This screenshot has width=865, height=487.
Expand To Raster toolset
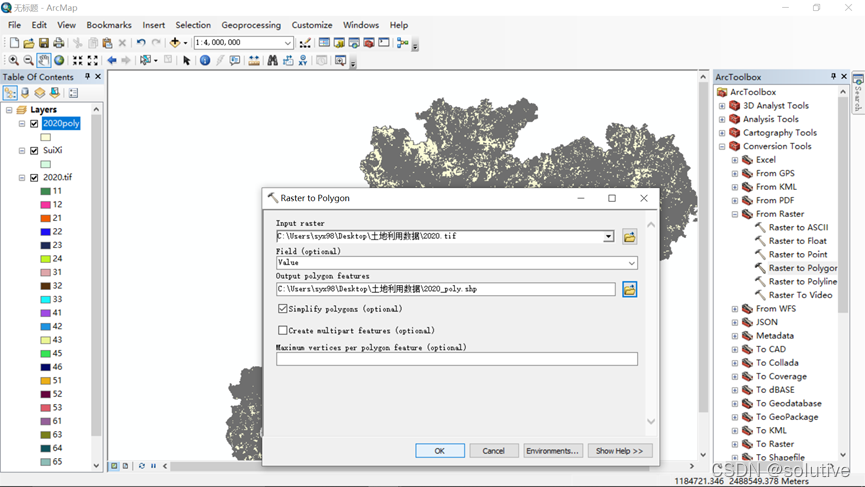click(x=735, y=444)
